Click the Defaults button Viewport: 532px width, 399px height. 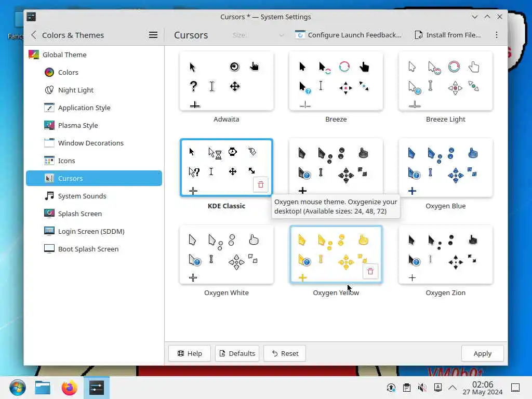[237, 353]
